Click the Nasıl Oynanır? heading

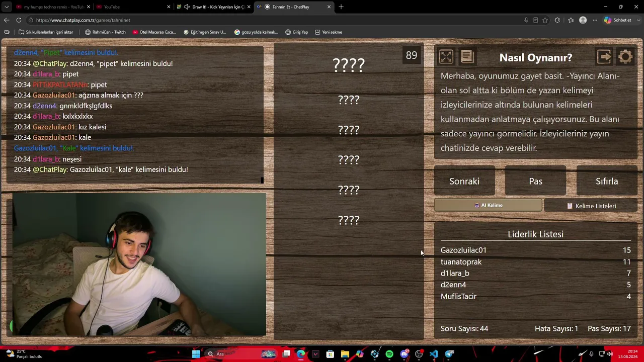tap(535, 57)
